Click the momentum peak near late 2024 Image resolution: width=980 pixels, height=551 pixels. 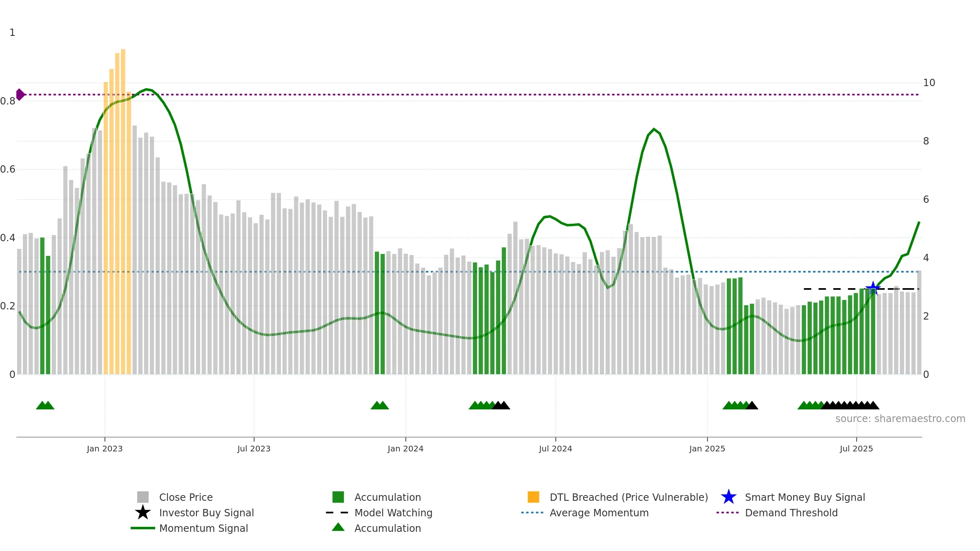pyautogui.click(x=654, y=129)
